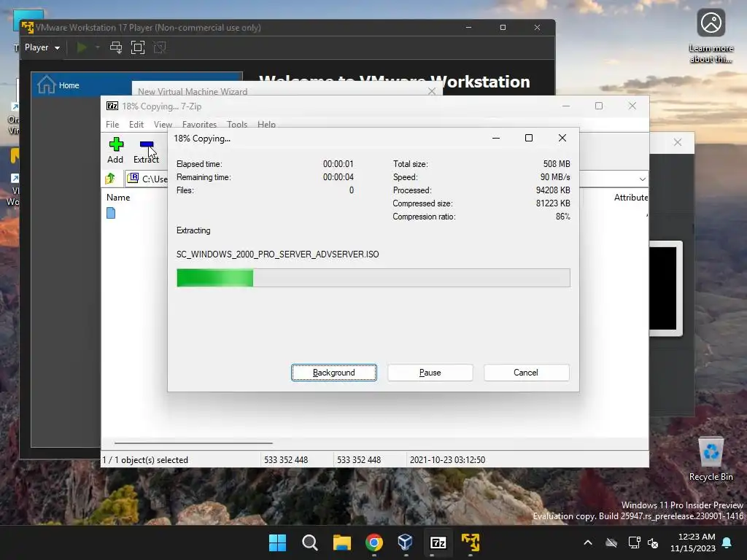Maximize the Copying progress dialog

529,138
